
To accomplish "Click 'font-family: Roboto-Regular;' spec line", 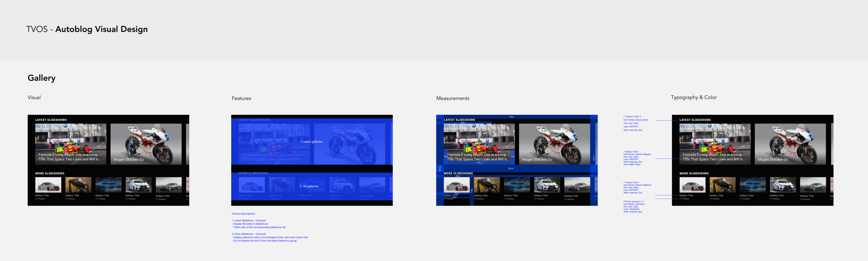I will [637, 154].
